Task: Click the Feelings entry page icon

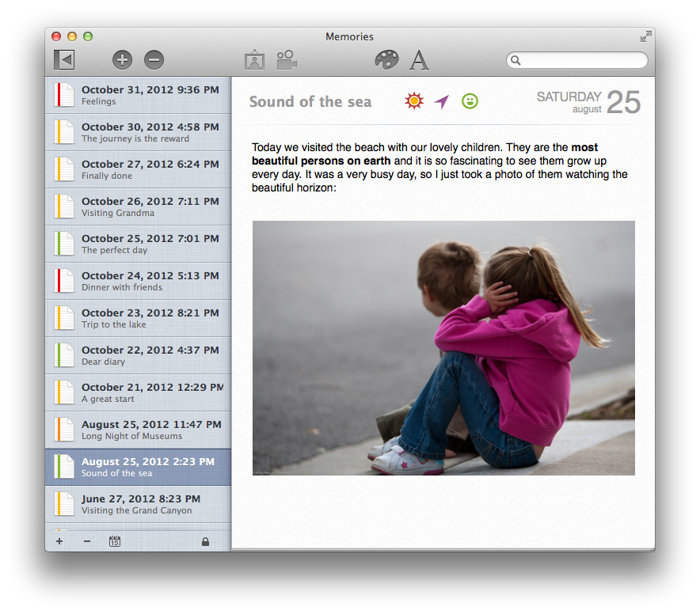Action: click(x=64, y=95)
